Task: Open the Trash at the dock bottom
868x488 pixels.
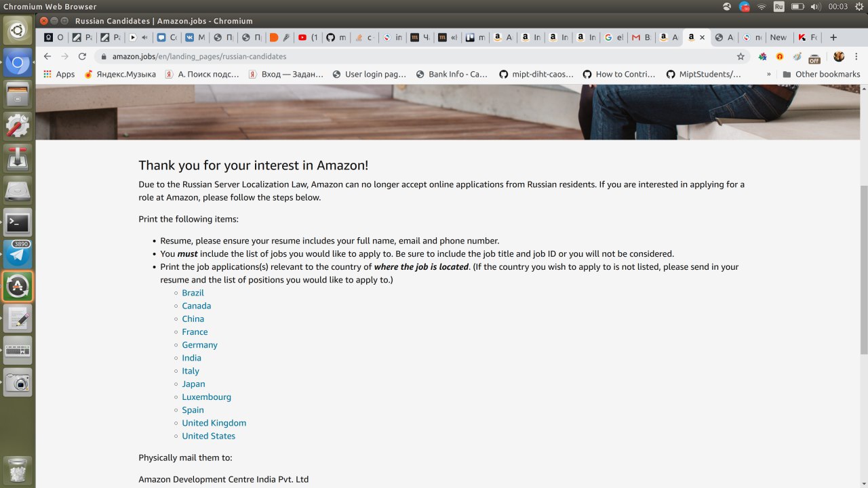Action: [18, 470]
